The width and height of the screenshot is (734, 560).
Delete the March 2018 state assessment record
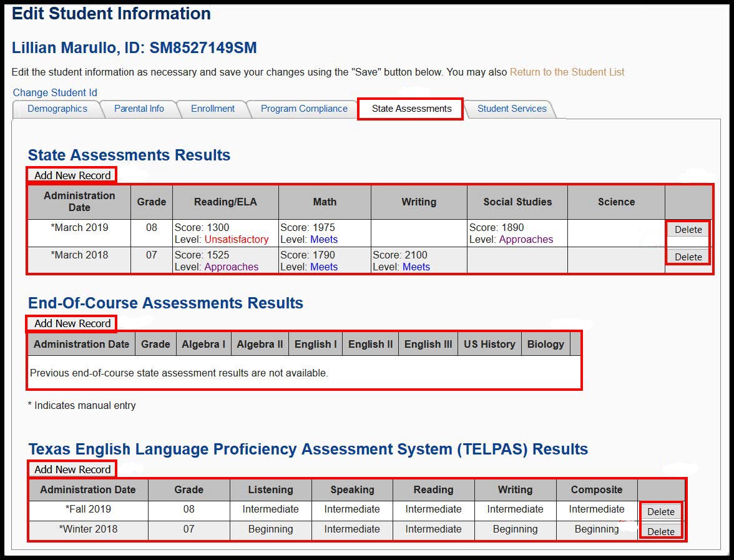(x=687, y=257)
